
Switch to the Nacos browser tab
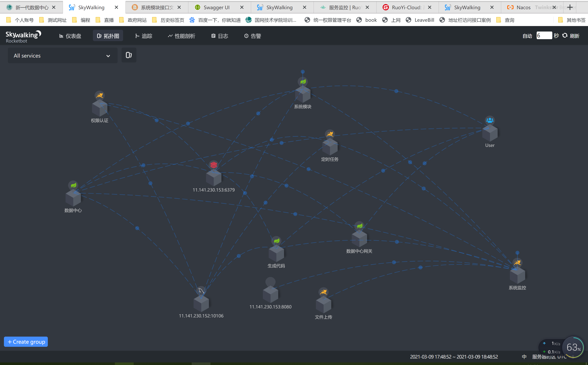pos(523,7)
